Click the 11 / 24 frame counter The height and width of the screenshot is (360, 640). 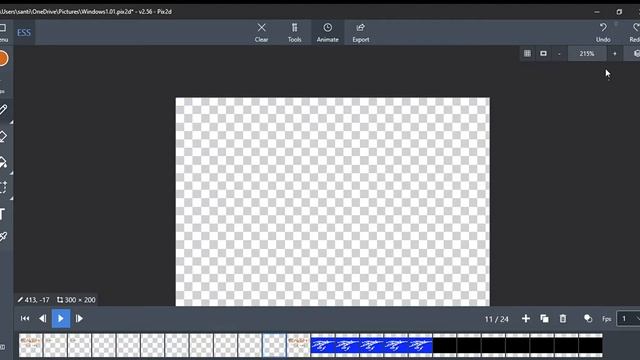point(497,319)
